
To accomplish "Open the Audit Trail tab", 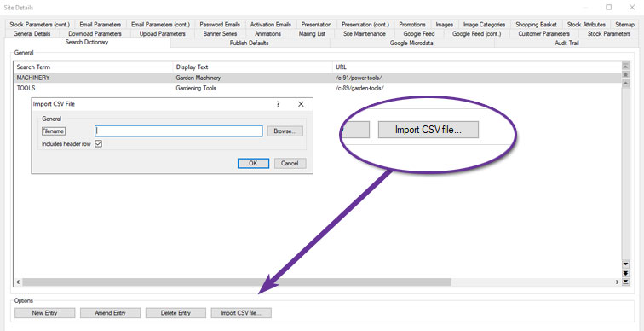I will click(x=566, y=43).
